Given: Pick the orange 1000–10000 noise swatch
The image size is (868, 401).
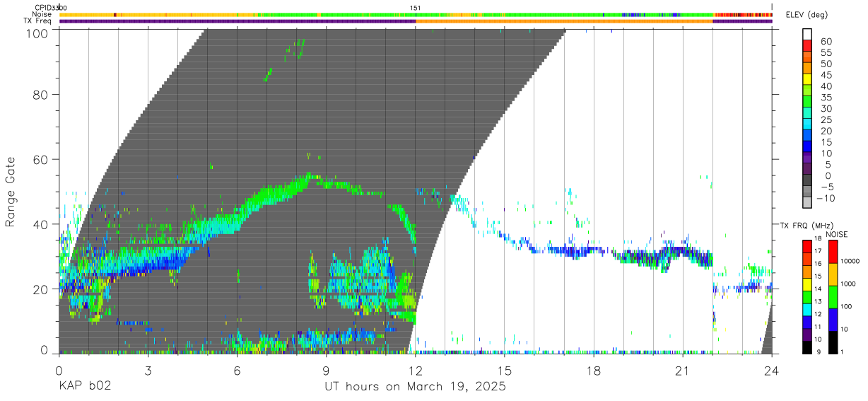Looking at the screenshot, I should coord(833,274).
